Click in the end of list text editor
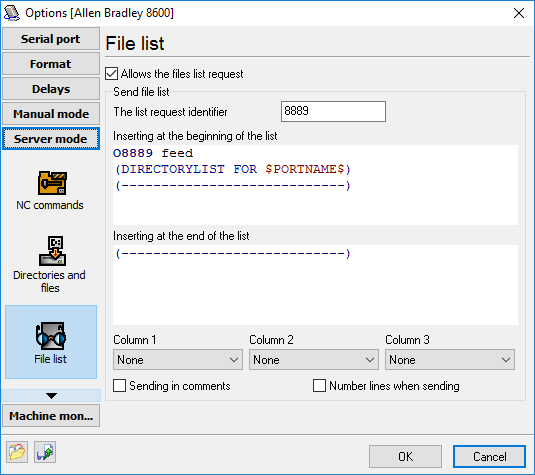This screenshot has height=475, width=535. (x=315, y=285)
